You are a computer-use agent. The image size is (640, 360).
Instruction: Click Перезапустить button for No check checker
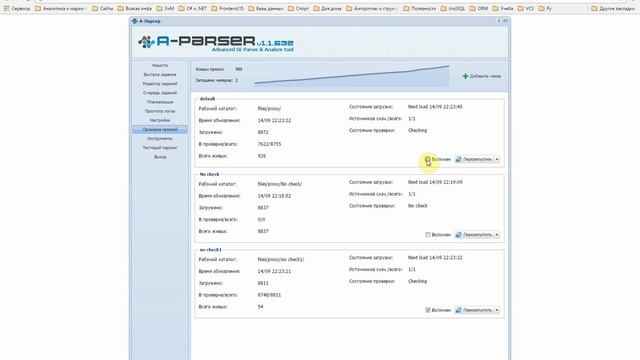[x=474, y=235]
